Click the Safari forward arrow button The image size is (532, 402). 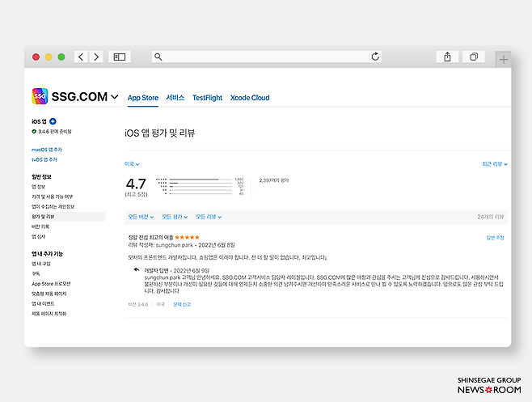[96, 57]
